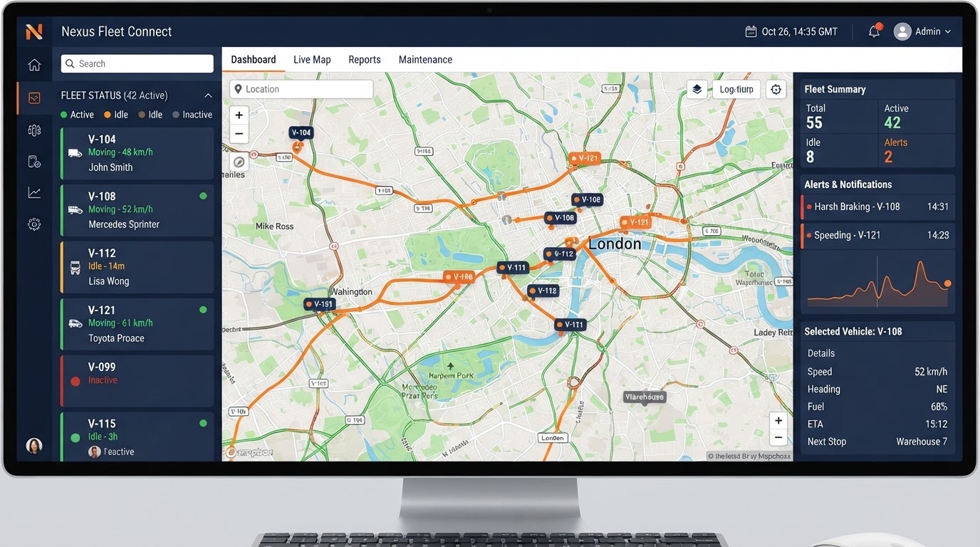Select the highlighted dashboard monitor sidebar icon
The width and height of the screenshot is (980, 547).
[x=34, y=98]
